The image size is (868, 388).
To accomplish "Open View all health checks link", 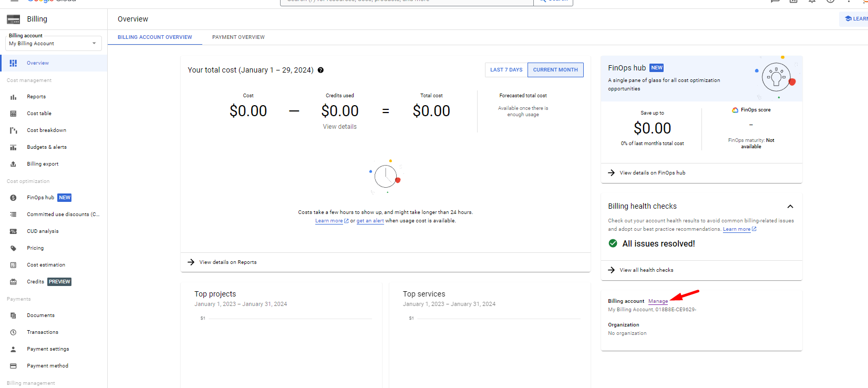I will click(x=647, y=270).
